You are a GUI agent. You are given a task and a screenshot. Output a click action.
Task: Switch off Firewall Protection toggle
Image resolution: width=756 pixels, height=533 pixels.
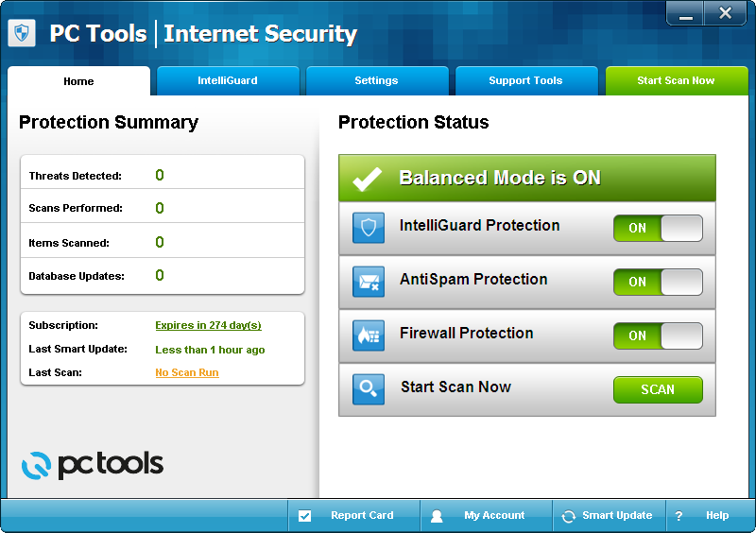(658, 335)
